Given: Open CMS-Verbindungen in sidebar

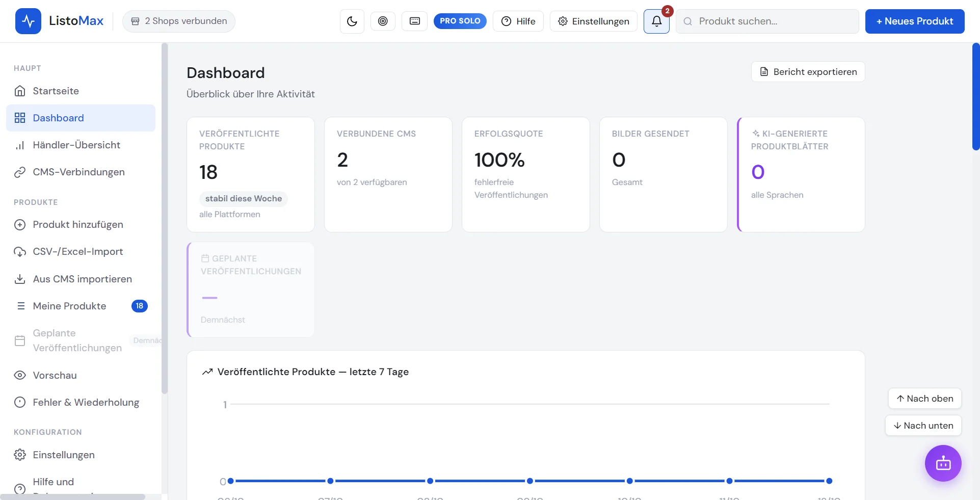Looking at the screenshot, I should tap(81, 172).
